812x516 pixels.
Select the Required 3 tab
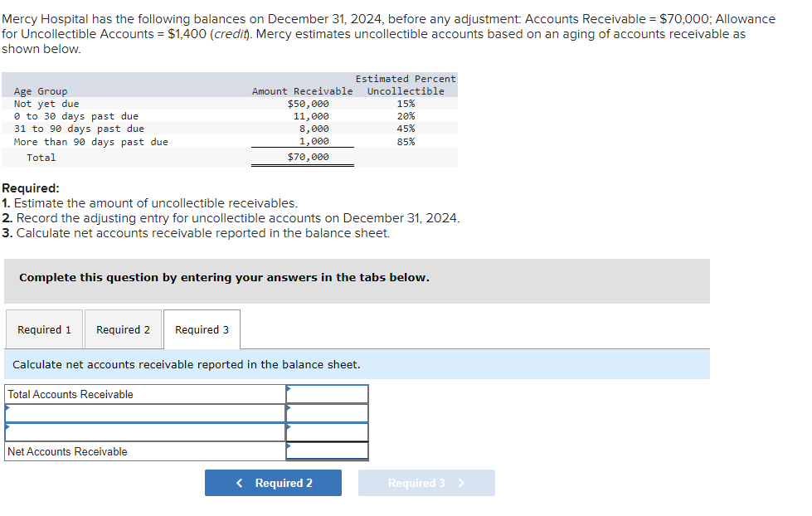(x=202, y=329)
